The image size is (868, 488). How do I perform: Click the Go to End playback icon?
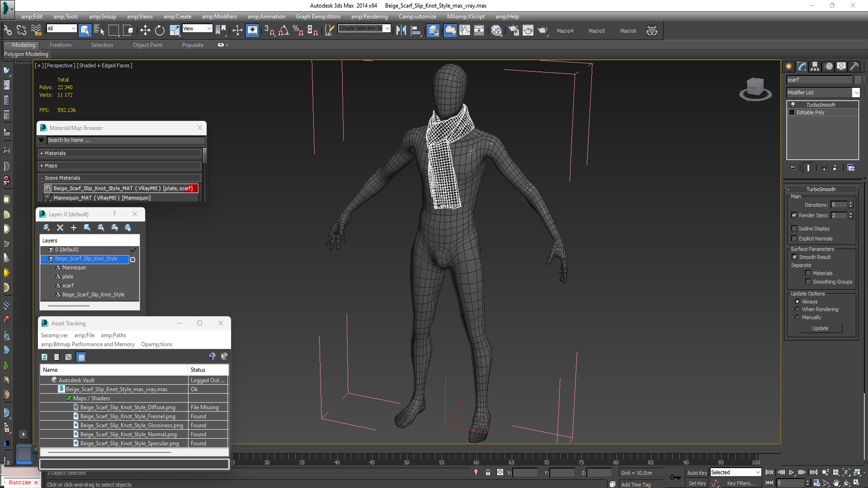814,472
